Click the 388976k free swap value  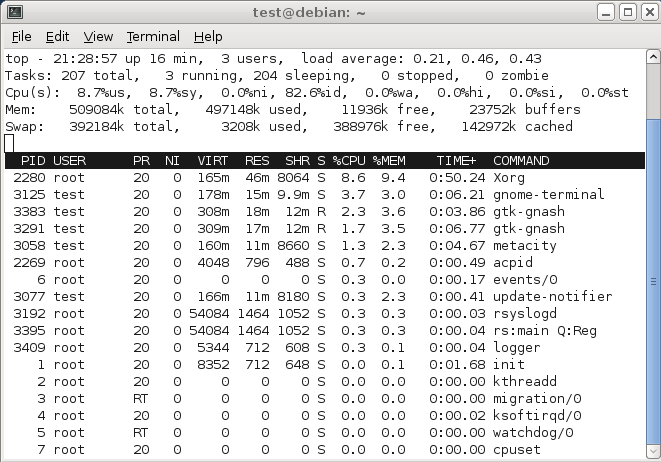(384, 126)
